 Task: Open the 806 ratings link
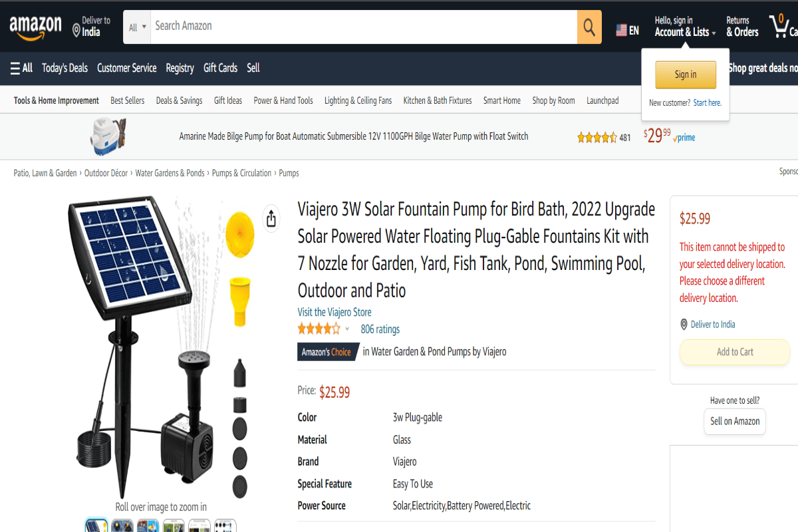pos(380,329)
